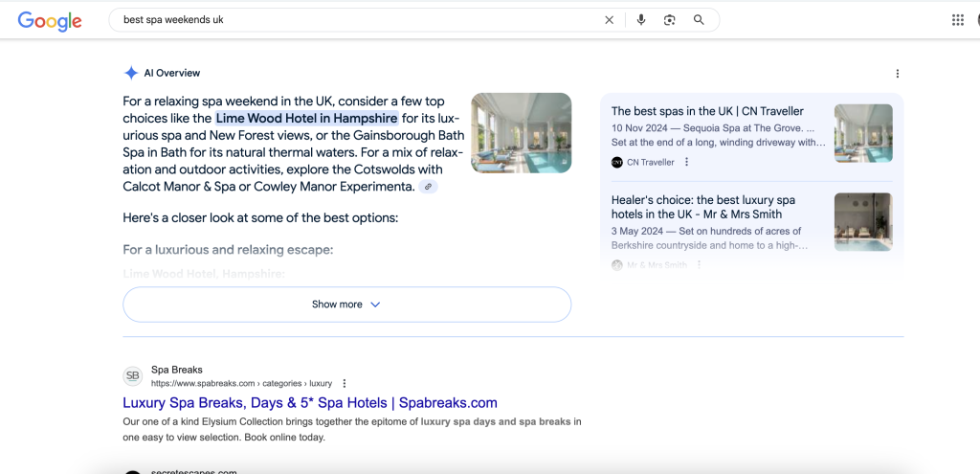980x474 pixels.
Task: Click the AI Overview sparkle icon
Action: click(x=130, y=73)
